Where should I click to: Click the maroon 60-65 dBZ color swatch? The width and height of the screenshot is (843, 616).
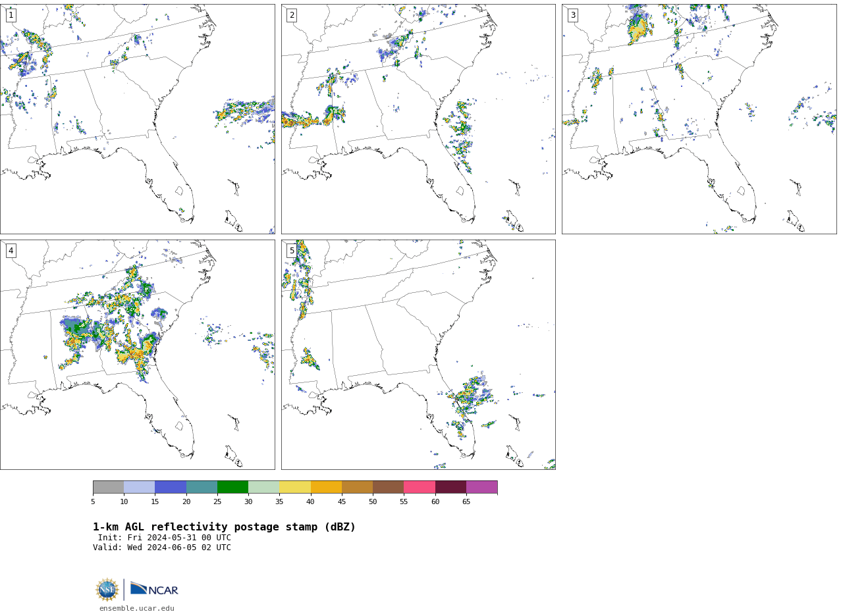point(450,487)
